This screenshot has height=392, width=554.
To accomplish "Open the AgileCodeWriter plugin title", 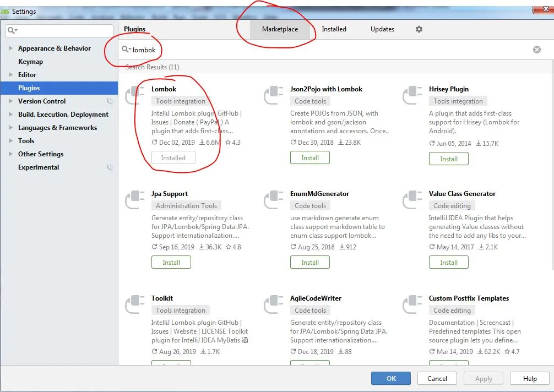I will click(316, 298).
